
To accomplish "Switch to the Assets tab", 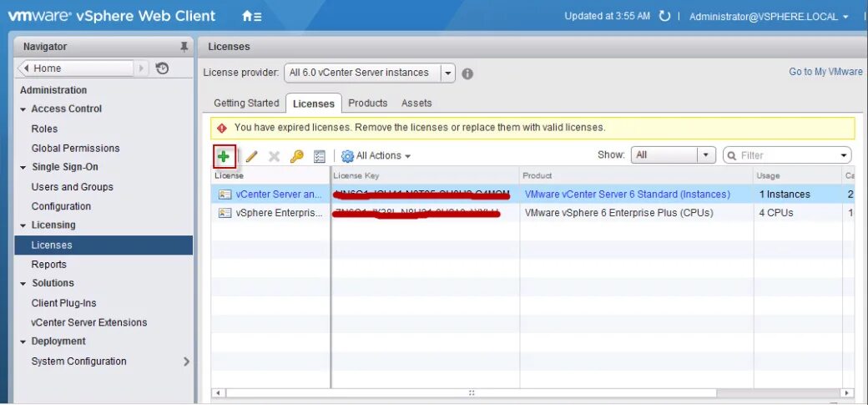I will click(x=416, y=103).
